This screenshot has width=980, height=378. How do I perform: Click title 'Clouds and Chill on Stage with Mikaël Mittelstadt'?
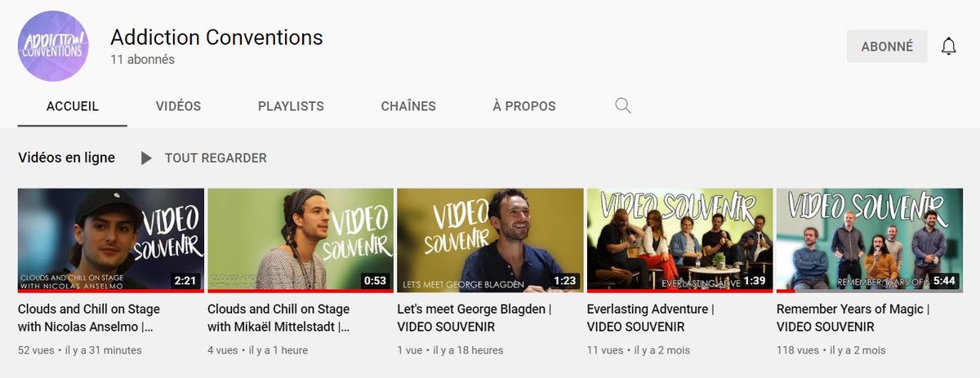278,318
